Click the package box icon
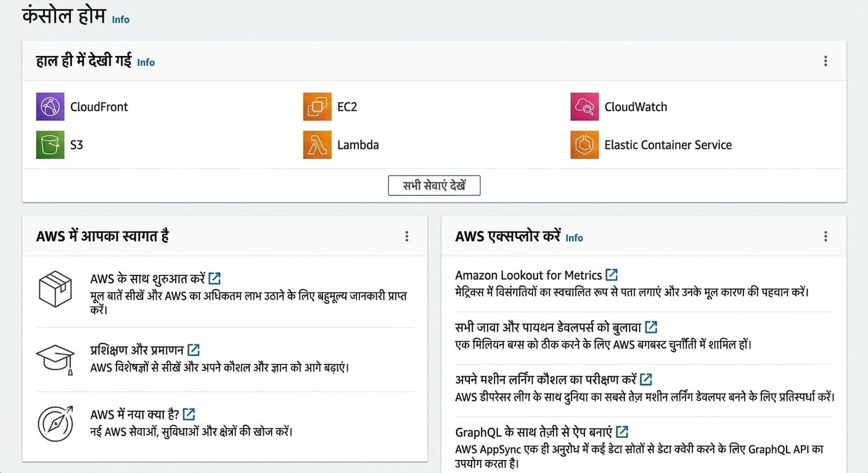The image size is (868, 473). point(55,289)
